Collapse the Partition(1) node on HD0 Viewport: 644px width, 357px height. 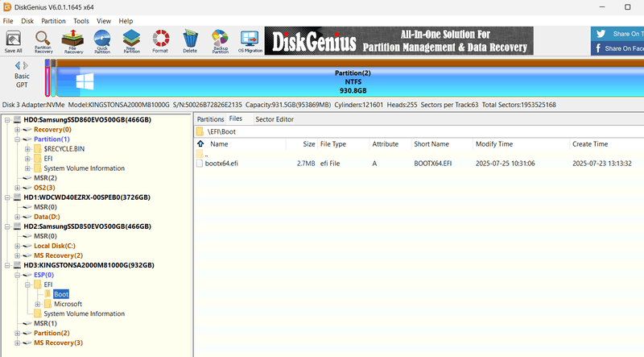17,139
